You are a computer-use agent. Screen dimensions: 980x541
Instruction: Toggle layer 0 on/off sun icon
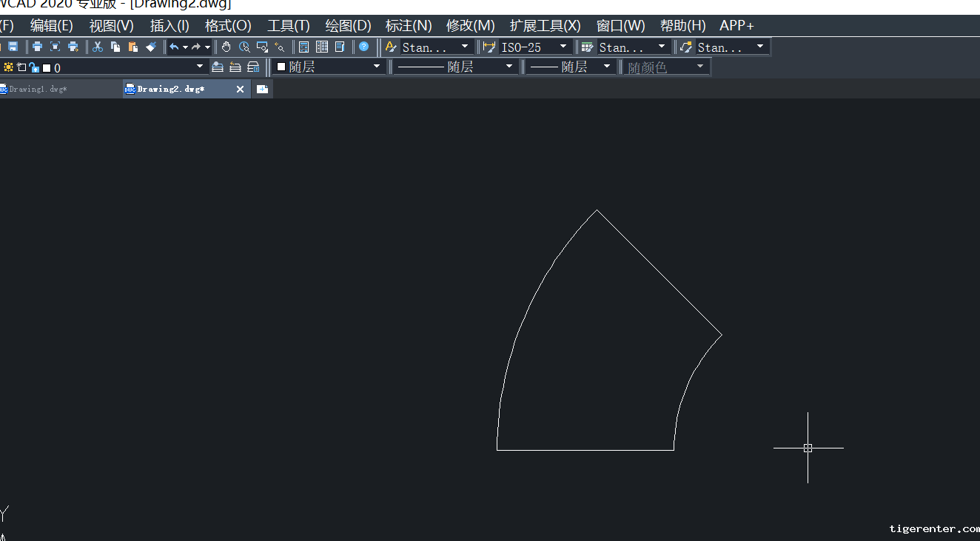coord(9,67)
